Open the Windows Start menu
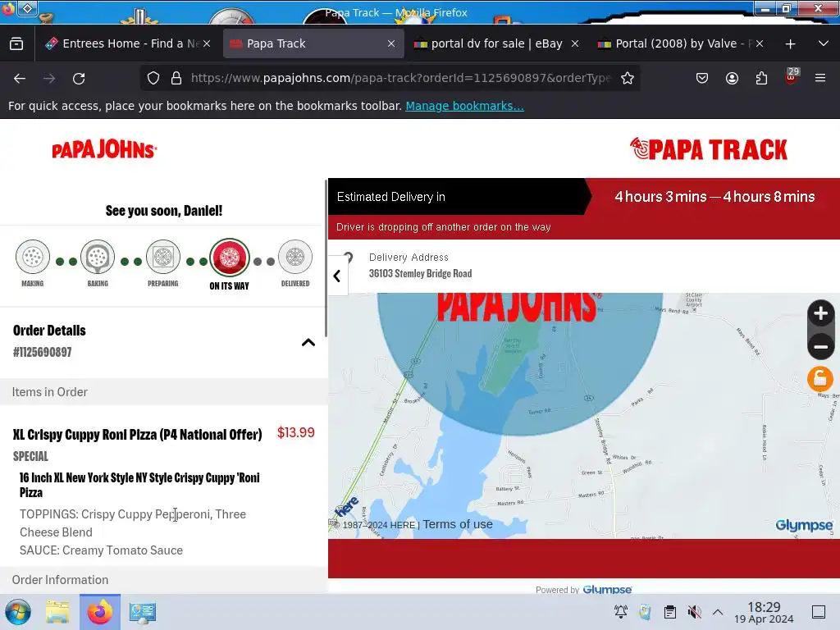Screen dimensions: 840x630 tap(18, 612)
